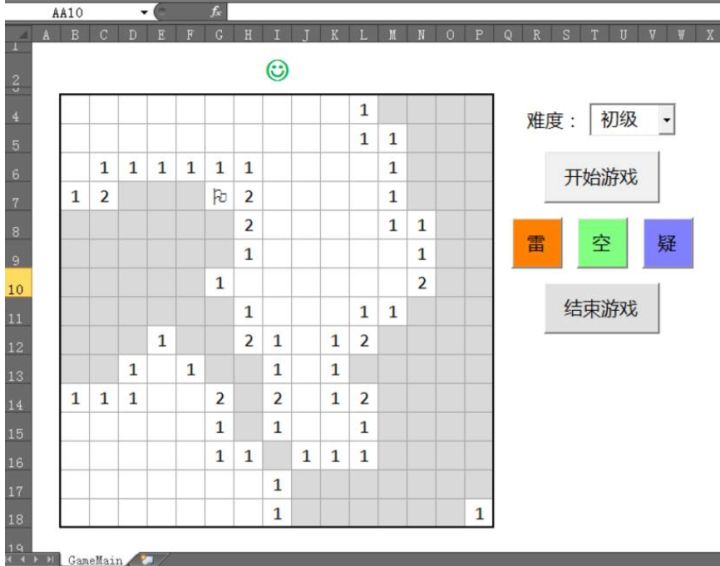Click the 1 in cell J16

click(x=306, y=456)
